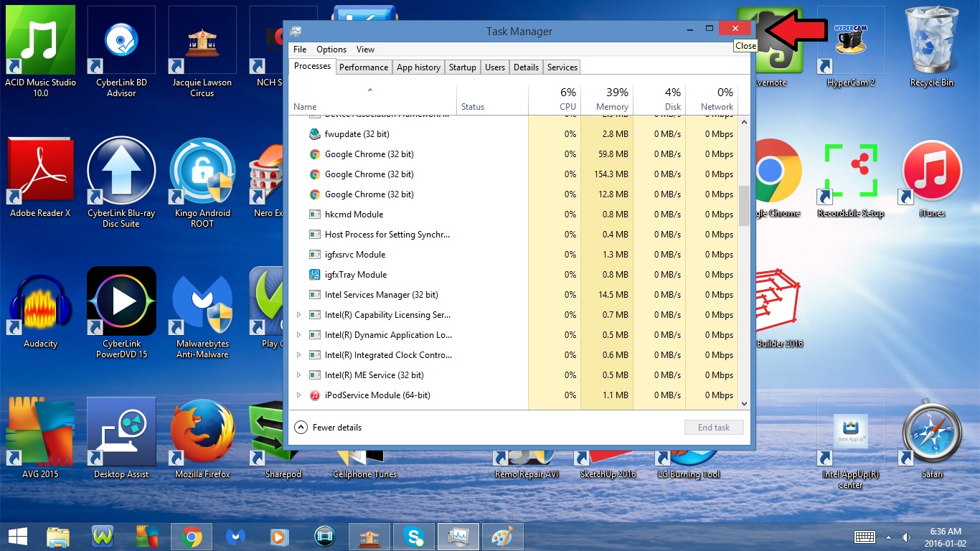Sort processes by the Network column header

pyautogui.click(x=712, y=100)
